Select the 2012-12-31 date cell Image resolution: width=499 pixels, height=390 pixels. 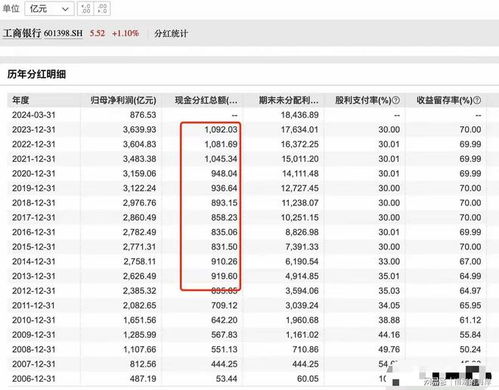click(x=34, y=291)
